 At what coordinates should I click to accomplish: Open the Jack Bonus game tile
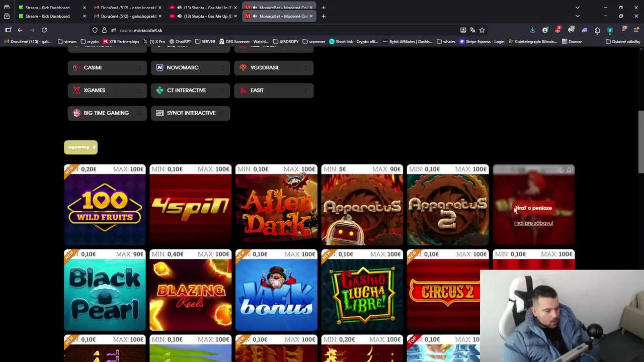pos(276,290)
